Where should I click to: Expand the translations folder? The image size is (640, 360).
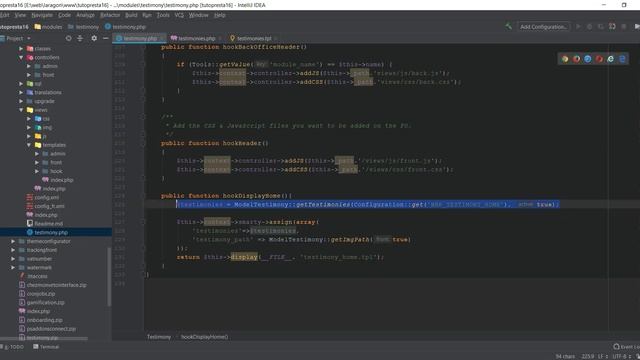pos(21,92)
